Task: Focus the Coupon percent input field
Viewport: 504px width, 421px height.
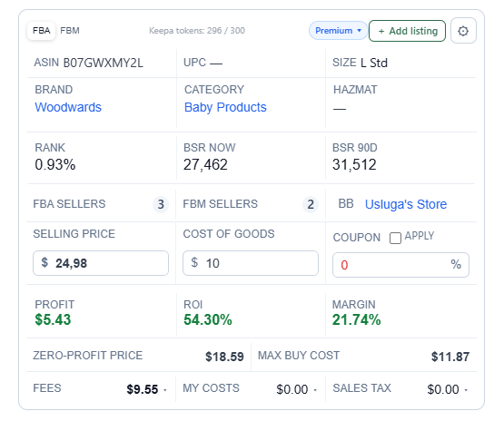Action: point(400,265)
